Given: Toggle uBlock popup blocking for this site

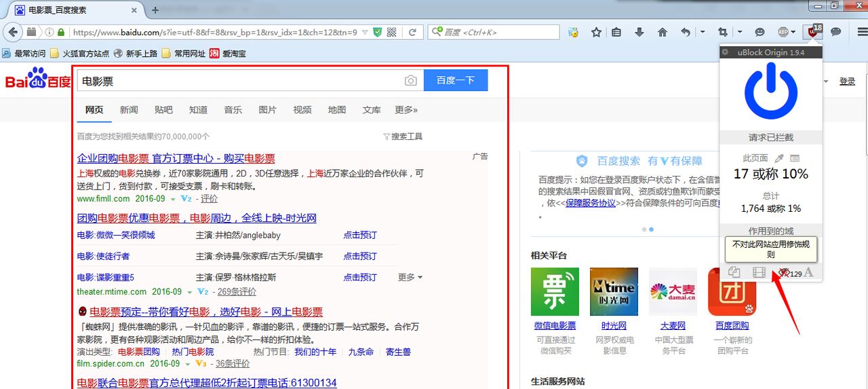Looking at the screenshot, I should [734, 272].
